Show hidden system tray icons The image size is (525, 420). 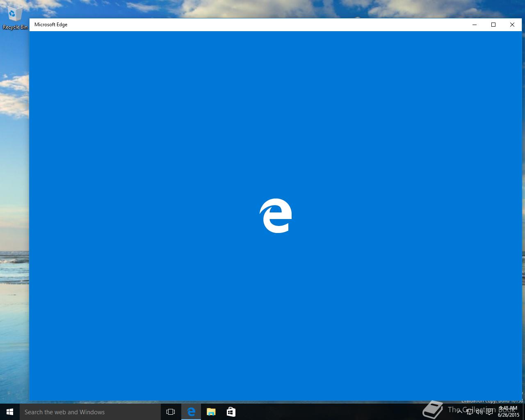click(x=460, y=412)
